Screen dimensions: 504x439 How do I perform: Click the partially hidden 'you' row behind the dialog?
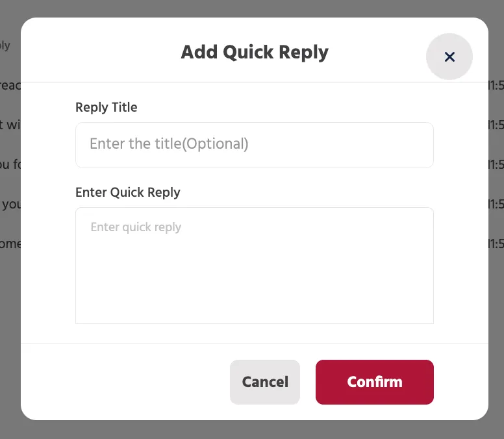point(10,204)
